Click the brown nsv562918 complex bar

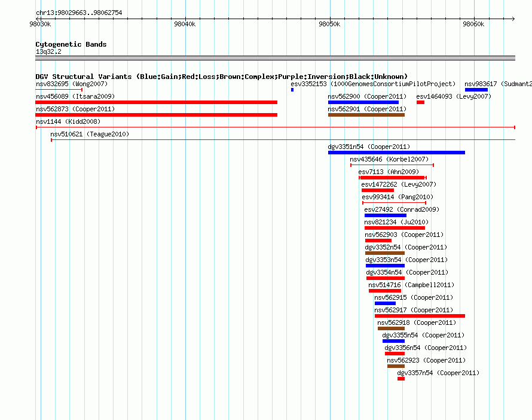tap(391, 328)
